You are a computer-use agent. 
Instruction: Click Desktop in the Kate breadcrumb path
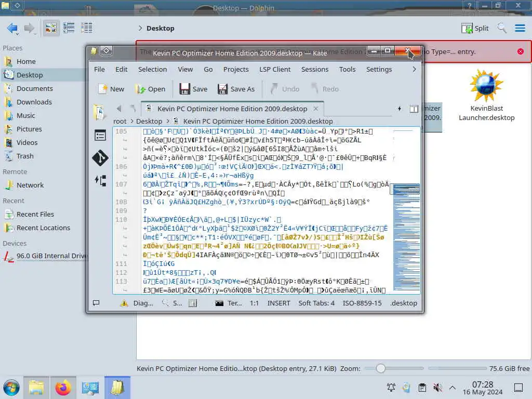click(149, 121)
